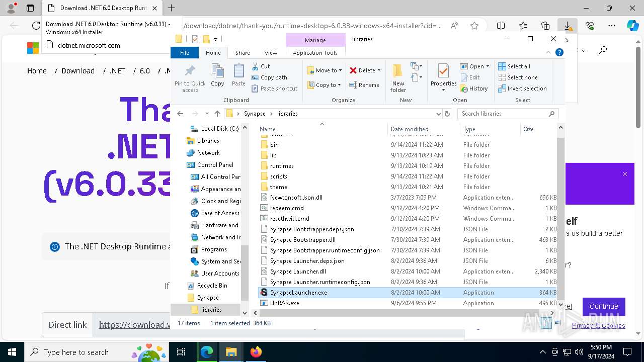Screen dimensions: 644x362
Task: Show hidden tray icons chevron
Action: pyautogui.click(x=542, y=352)
